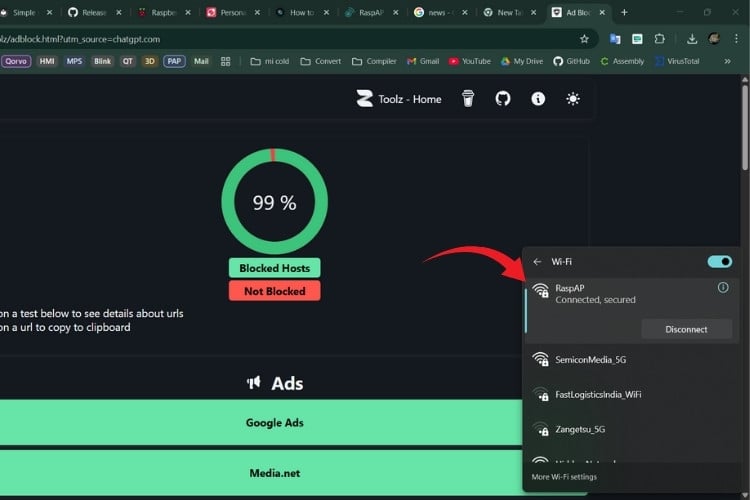This screenshot has width=750, height=500.
Task: Open the bookmarks apps grid icon
Action: point(225,61)
